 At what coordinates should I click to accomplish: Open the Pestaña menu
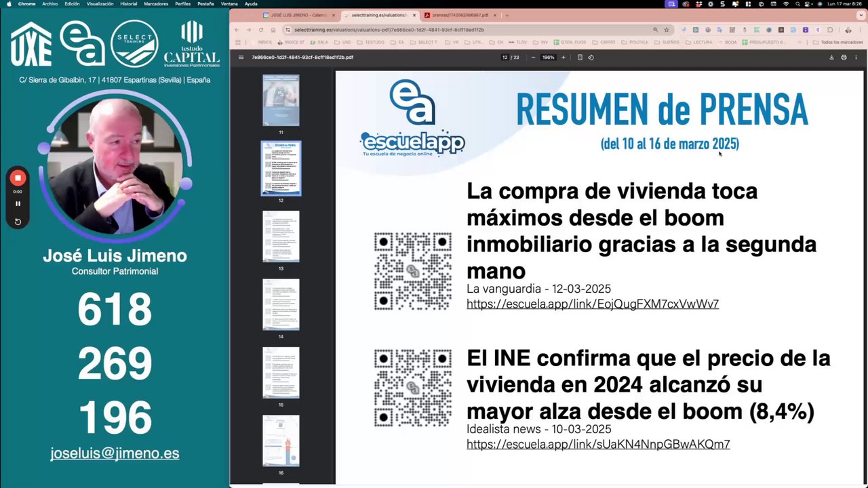(x=205, y=4)
